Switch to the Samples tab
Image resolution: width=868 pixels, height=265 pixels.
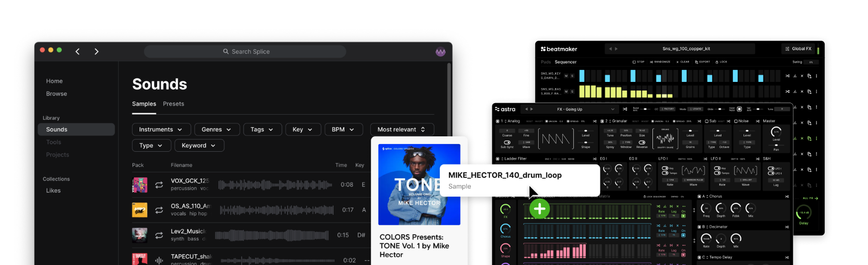(144, 104)
